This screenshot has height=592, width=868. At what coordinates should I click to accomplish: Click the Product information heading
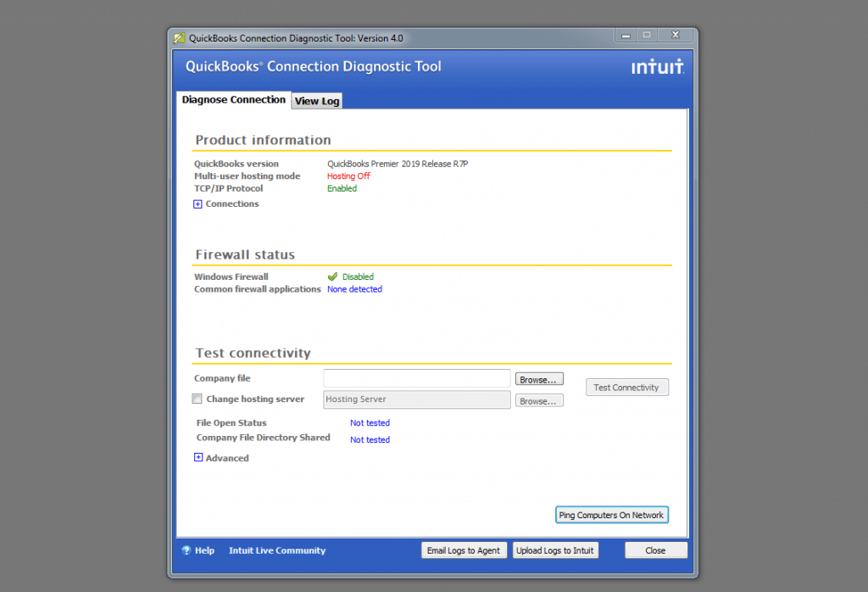point(263,140)
